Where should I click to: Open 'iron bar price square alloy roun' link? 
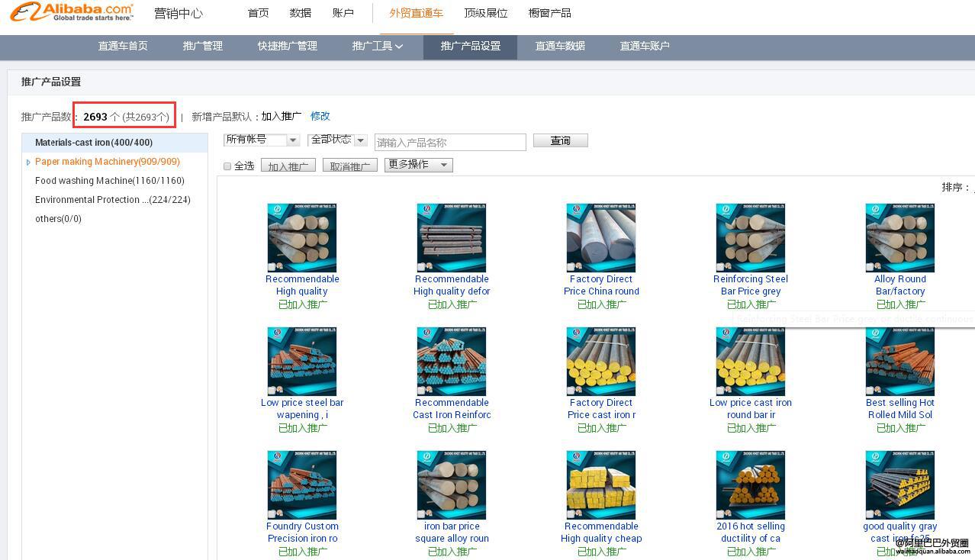click(452, 533)
